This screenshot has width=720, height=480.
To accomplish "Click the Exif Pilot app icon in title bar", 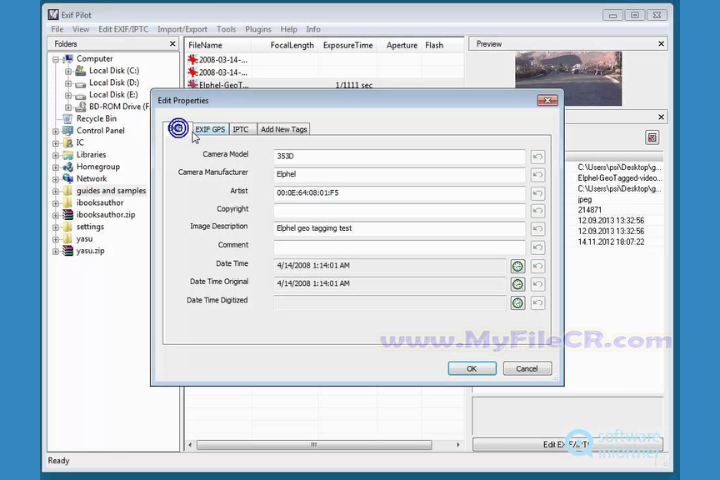I will pos(53,15).
